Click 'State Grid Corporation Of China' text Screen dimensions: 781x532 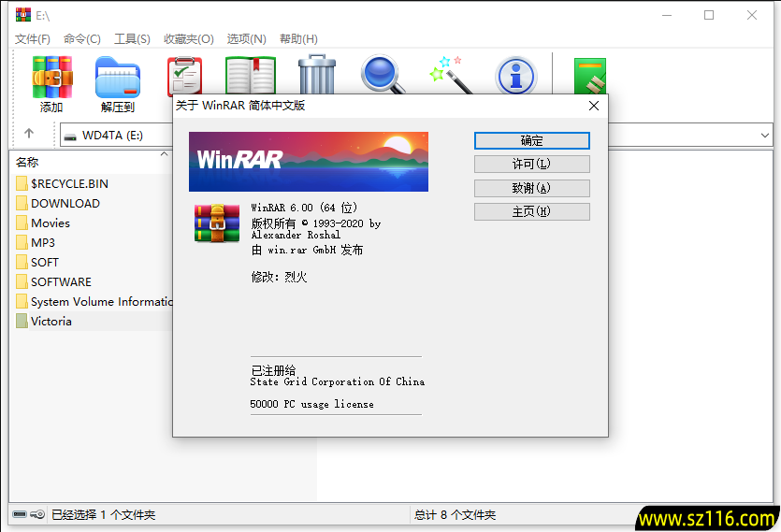338,381
